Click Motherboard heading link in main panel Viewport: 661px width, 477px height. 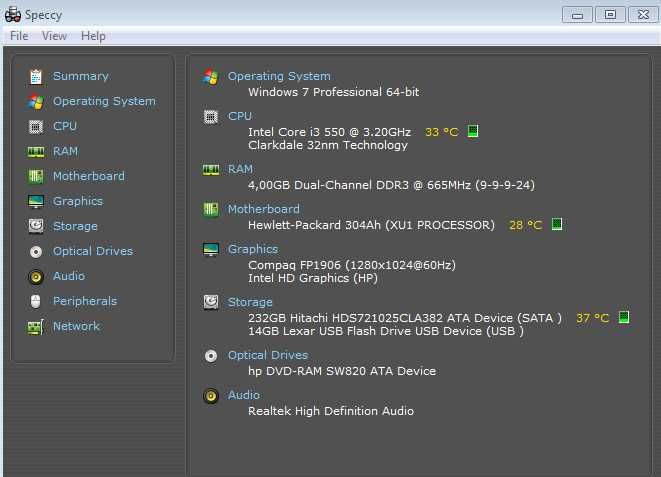[264, 209]
